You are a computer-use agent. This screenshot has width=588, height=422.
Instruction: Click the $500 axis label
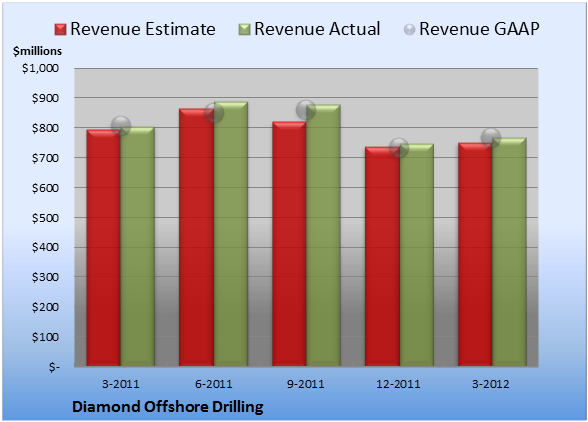(x=45, y=218)
